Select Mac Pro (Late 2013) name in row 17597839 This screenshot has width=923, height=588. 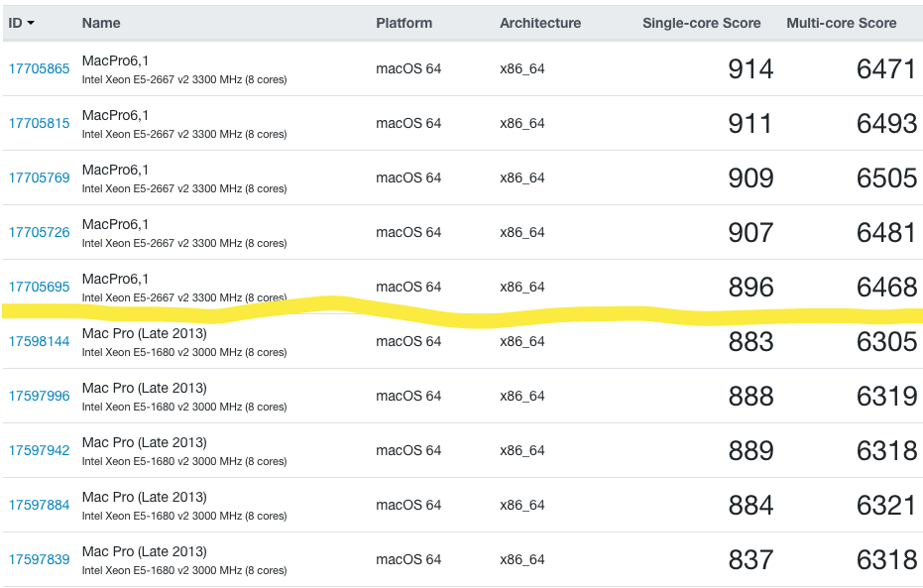[x=144, y=552]
